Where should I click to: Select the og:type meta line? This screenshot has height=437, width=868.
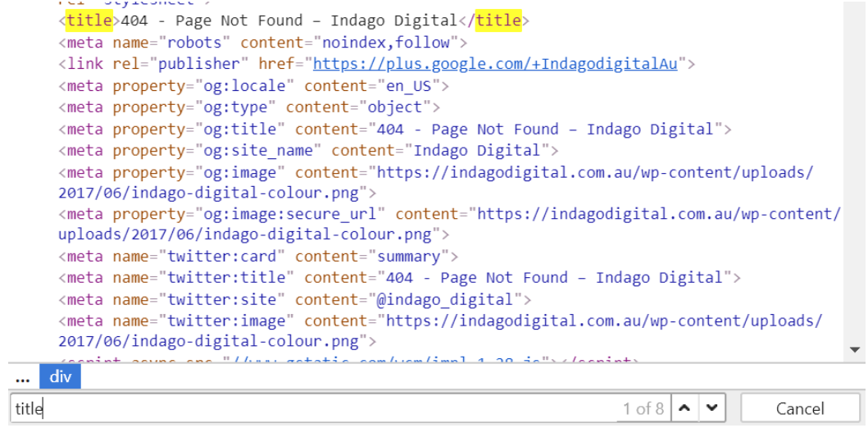coord(249,107)
